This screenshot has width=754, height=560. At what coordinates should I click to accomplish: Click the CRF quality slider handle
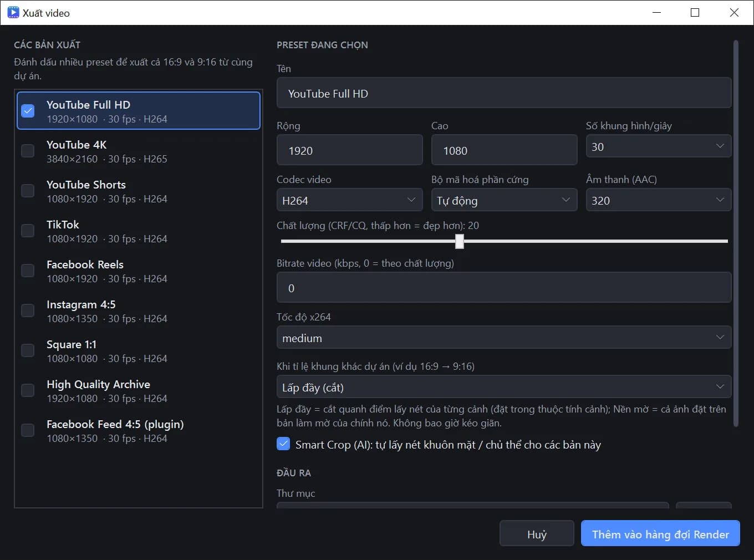tap(459, 241)
